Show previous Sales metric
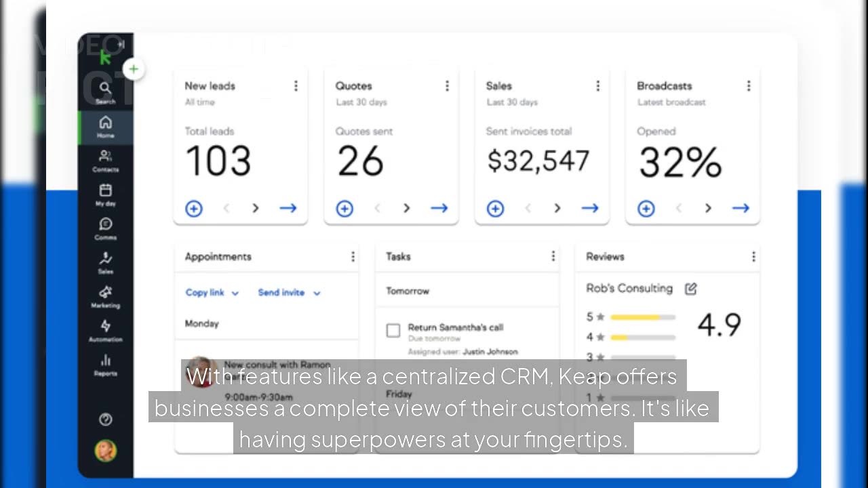Screen dimensions: 868x488 [x=528, y=208]
